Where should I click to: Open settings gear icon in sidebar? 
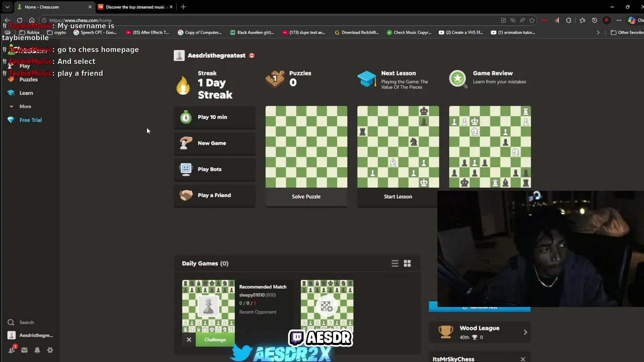50,350
